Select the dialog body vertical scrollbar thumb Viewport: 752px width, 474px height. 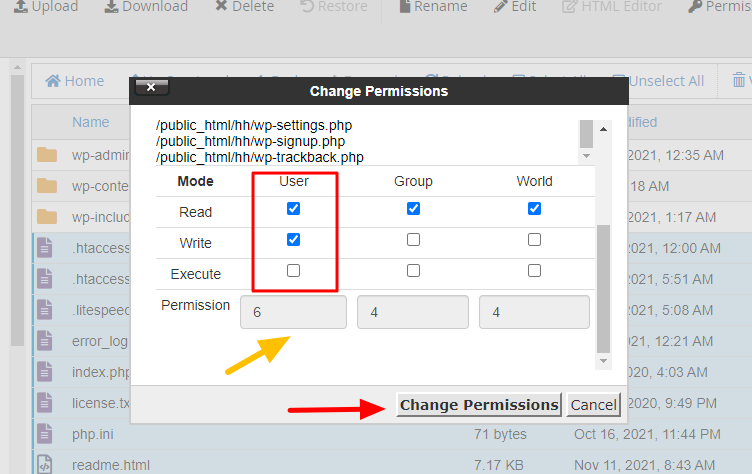603,289
